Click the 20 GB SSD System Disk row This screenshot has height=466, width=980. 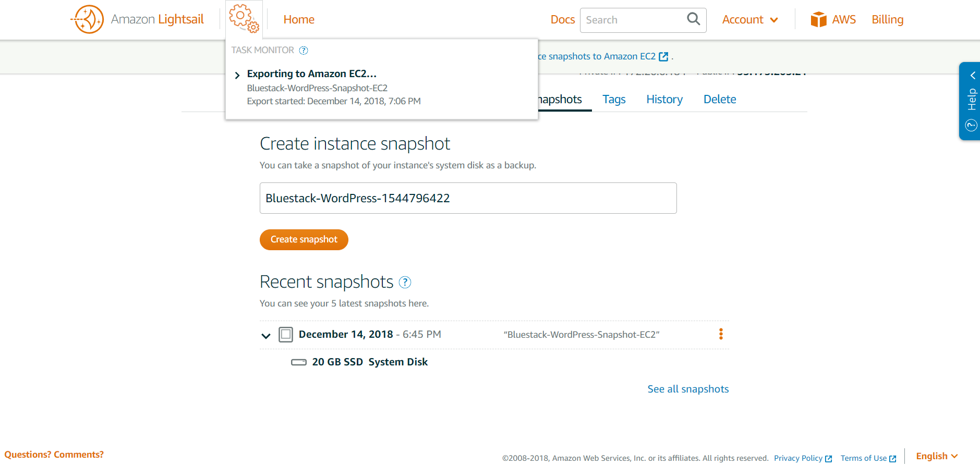coord(359,362)
